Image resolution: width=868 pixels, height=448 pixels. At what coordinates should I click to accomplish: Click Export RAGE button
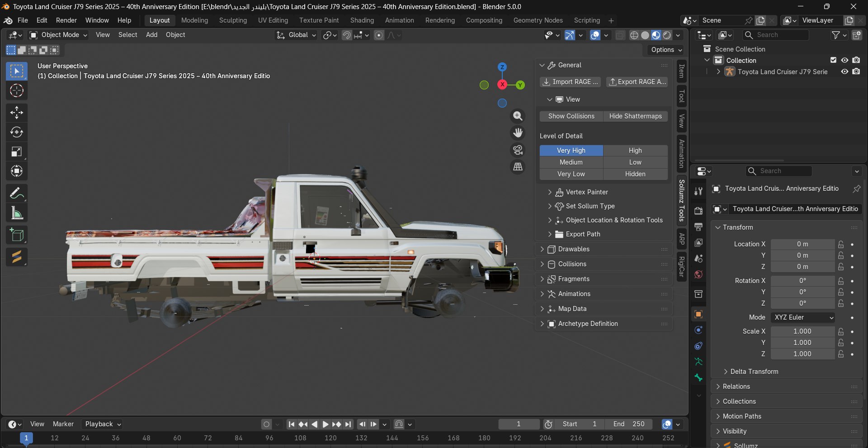(637, 82)
